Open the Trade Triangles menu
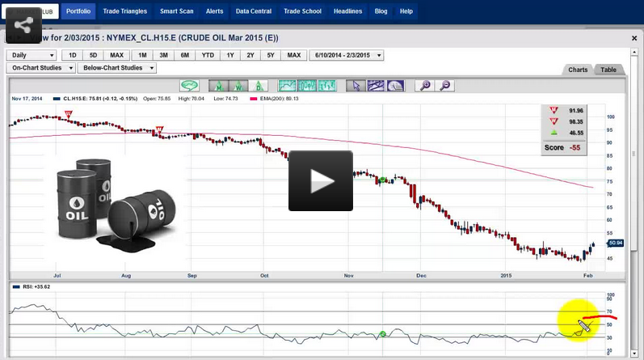This screenshot has height=360, width=644. (126, 11)
